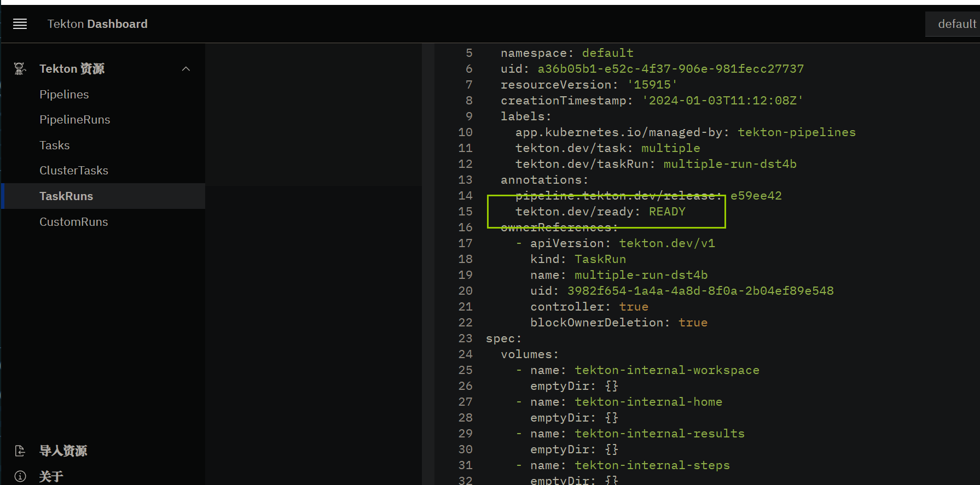Click the Tekton resources cat icon
This screenshot has width=980, height=485.
click(x=20, y=68)
